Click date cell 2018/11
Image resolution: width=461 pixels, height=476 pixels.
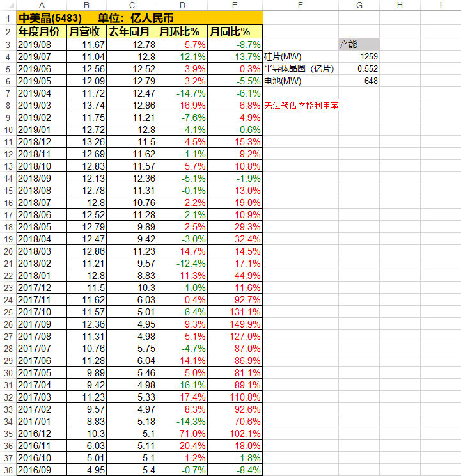[x=42, y=154]
